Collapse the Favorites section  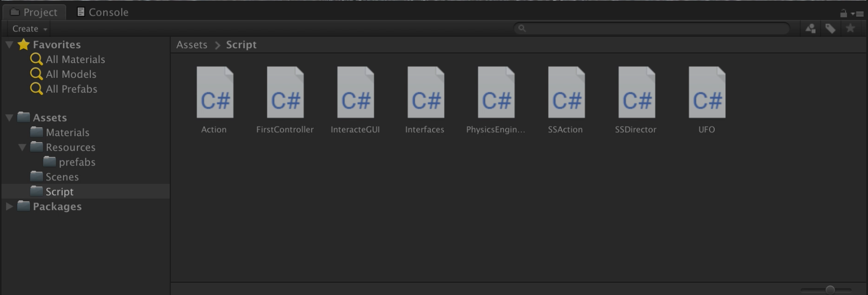(9, 45)
